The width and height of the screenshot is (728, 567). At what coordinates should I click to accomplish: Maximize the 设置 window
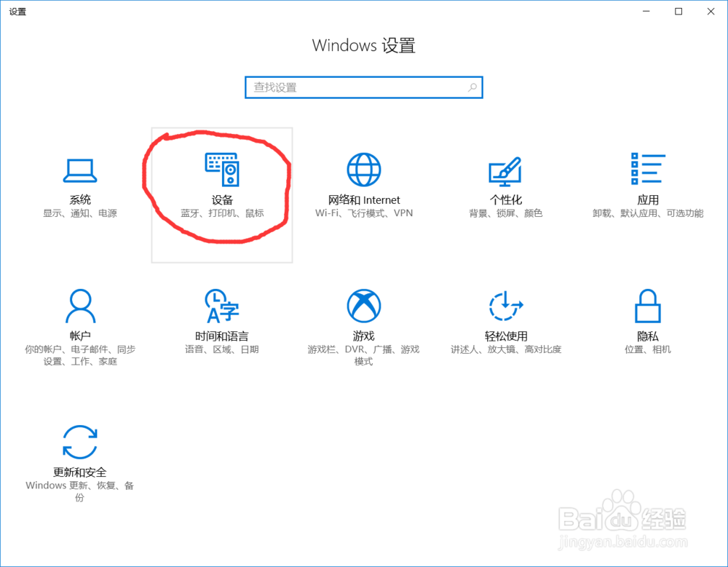(x=678, y=11)
